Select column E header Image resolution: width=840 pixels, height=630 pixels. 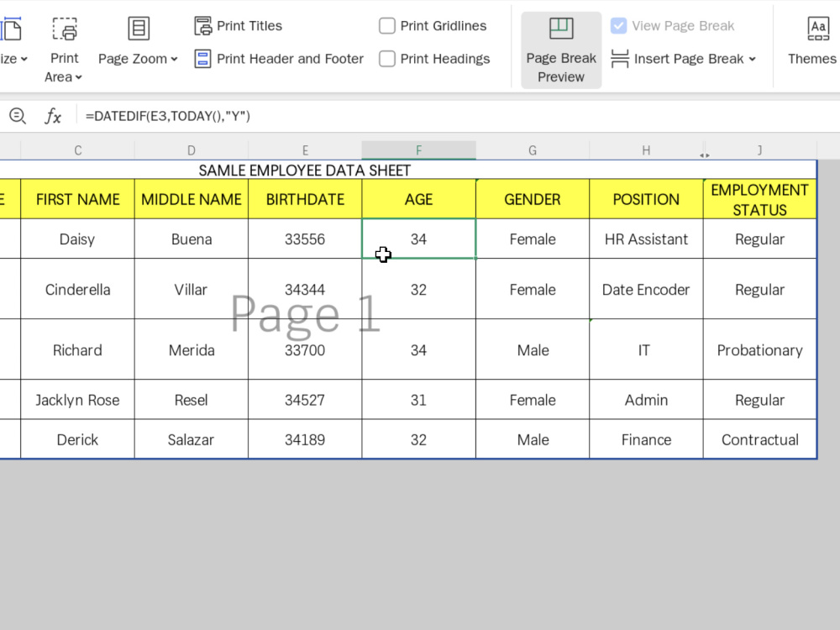[305, 150]
